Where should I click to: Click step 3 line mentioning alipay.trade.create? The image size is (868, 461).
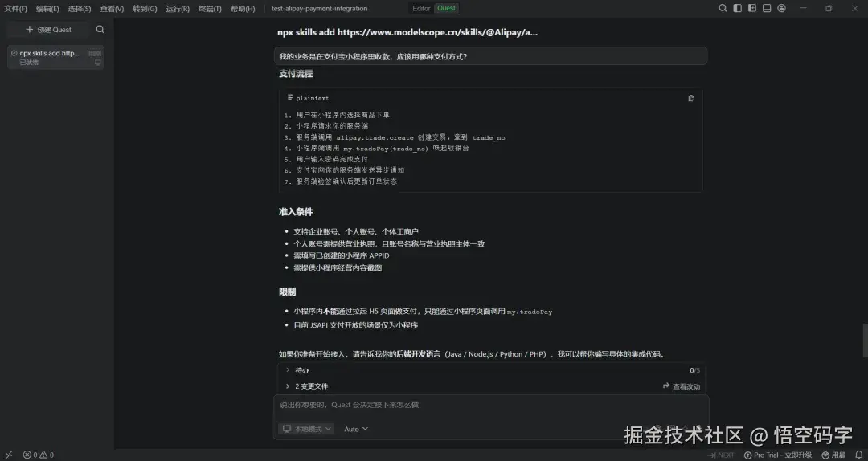(x=394, y=137)
